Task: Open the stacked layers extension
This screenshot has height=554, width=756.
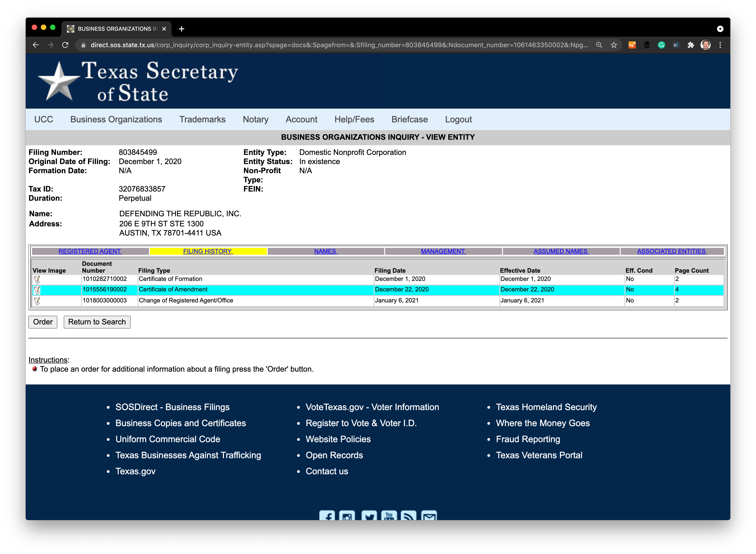Action: 647,45
